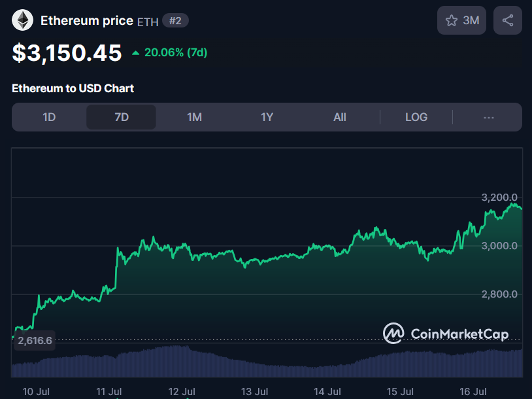Click the 20.06% (7d) change indicator
Screen dimensions: 532x399
pos(176,52)
